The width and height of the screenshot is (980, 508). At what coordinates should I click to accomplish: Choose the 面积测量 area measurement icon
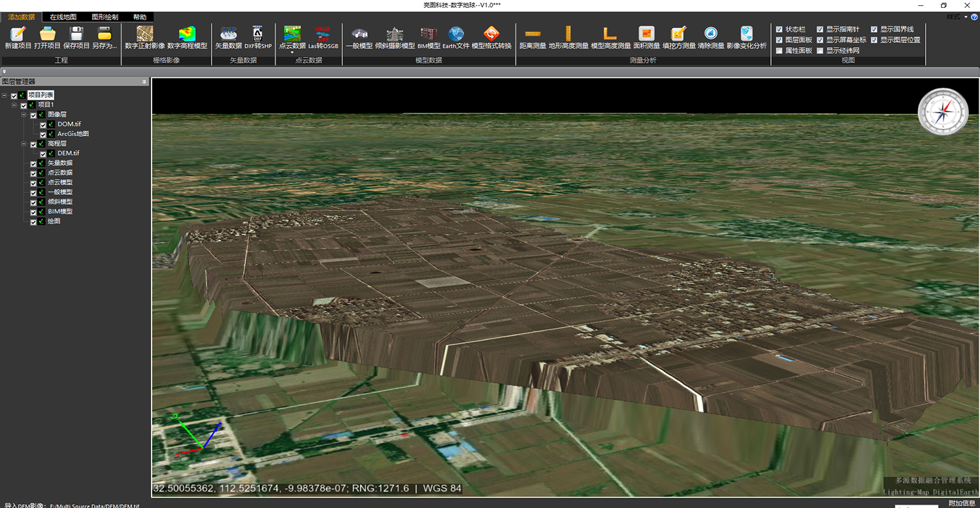tap(646, 34)
